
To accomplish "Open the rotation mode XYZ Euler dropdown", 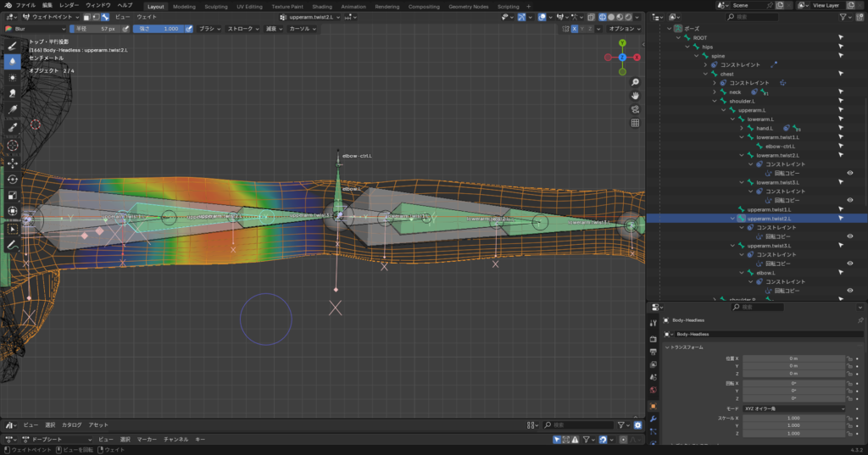I will (x=792, y=408).
